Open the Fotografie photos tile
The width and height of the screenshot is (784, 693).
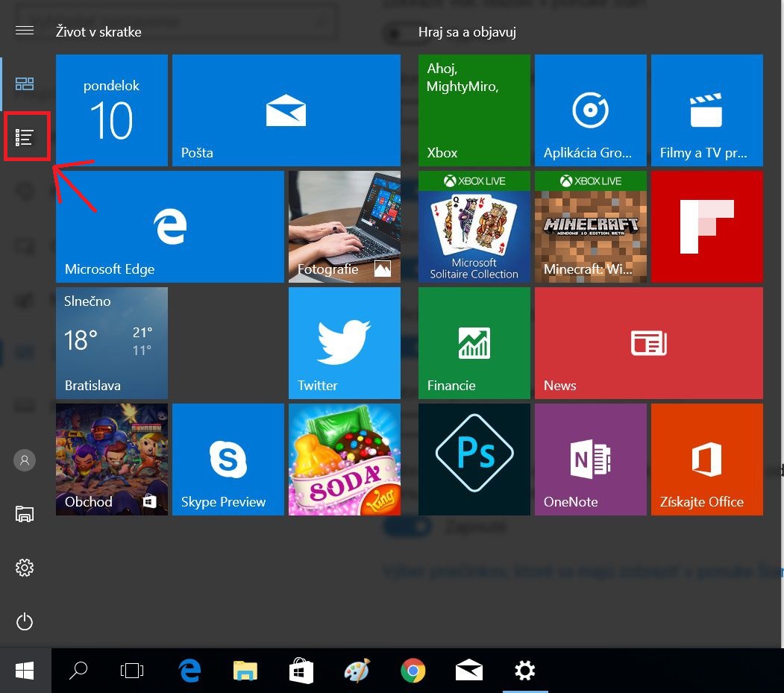tap(345, 227)
